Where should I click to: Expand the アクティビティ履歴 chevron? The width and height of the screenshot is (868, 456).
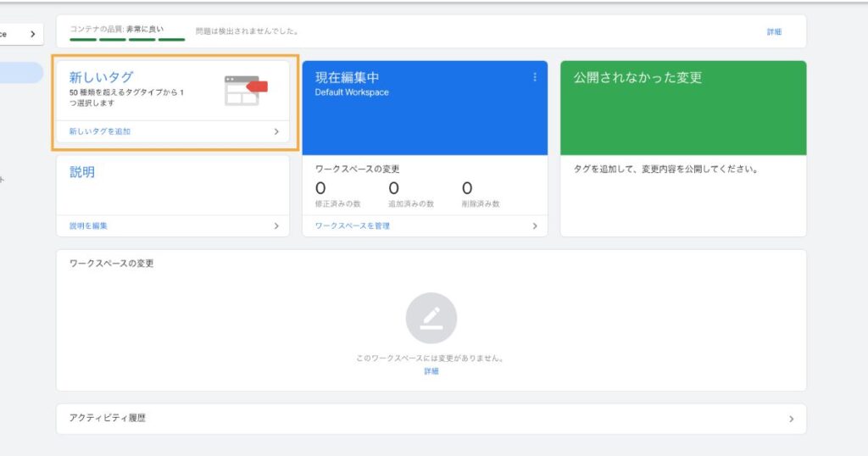click(x=791, y=419)
